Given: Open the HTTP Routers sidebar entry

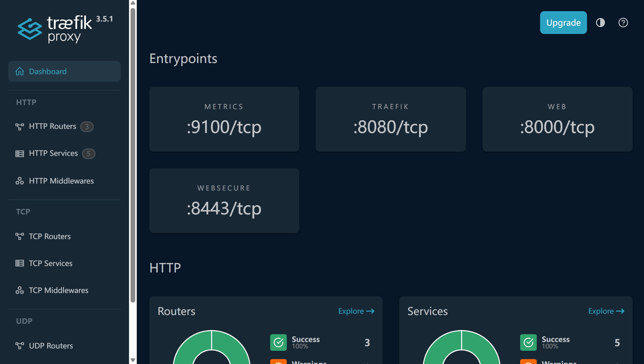Looking at the screenshot, I should [x=53, y=127].
